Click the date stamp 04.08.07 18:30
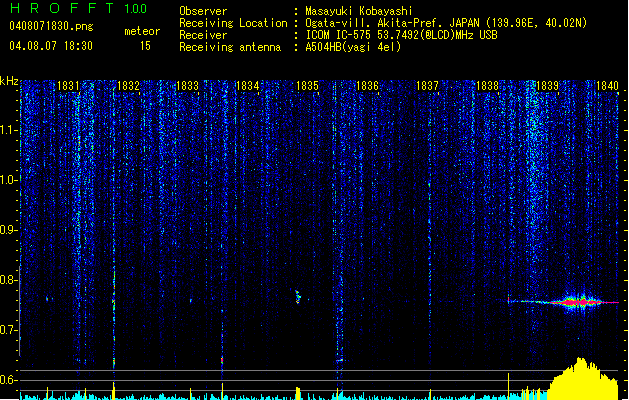 tap(51, 46)
